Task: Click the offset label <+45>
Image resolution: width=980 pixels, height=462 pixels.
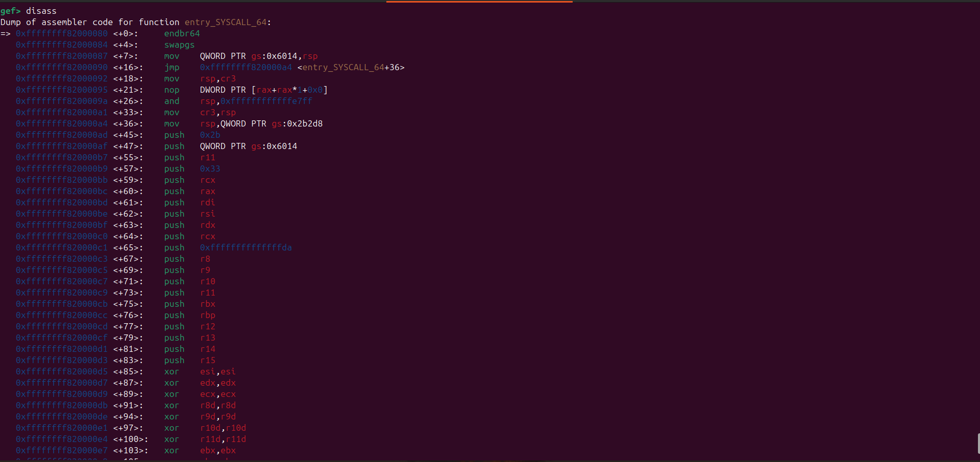Action: (x=128, y=135)
